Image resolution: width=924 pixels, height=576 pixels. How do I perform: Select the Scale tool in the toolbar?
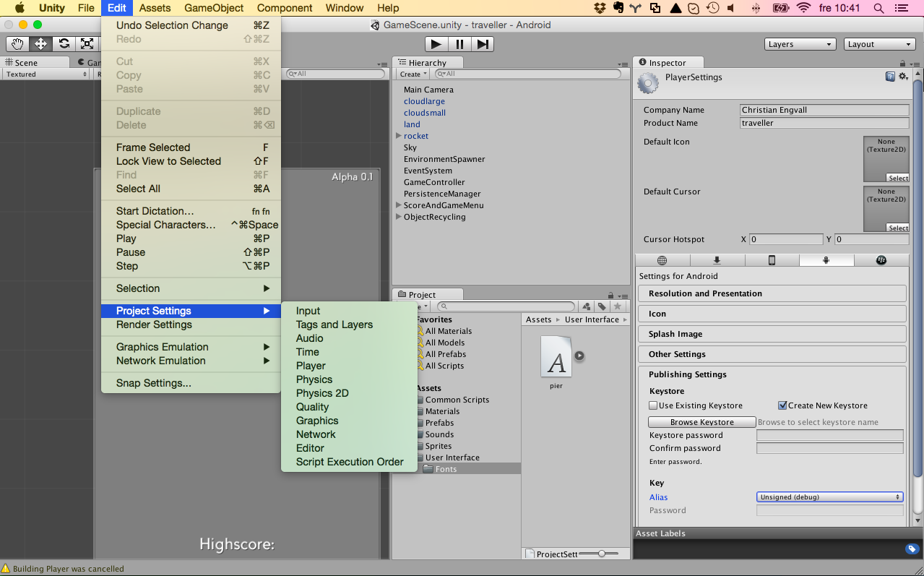87,44
